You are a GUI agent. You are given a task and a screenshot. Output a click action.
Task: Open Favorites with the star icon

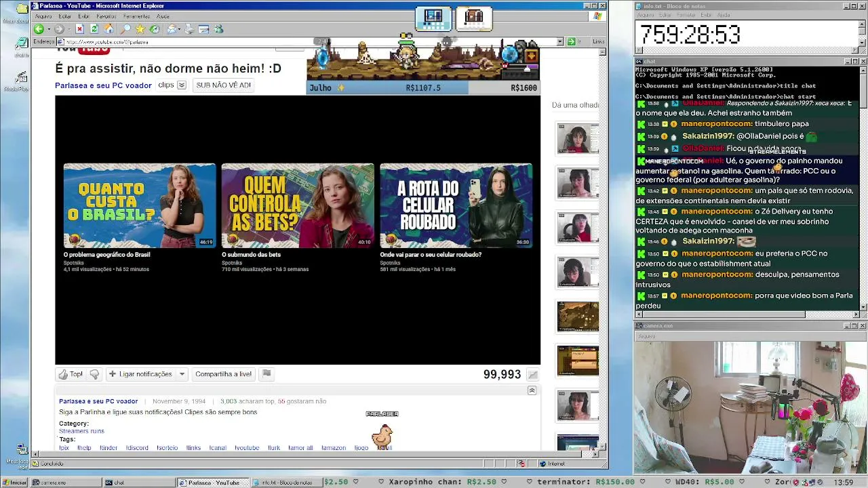point(140,29)
